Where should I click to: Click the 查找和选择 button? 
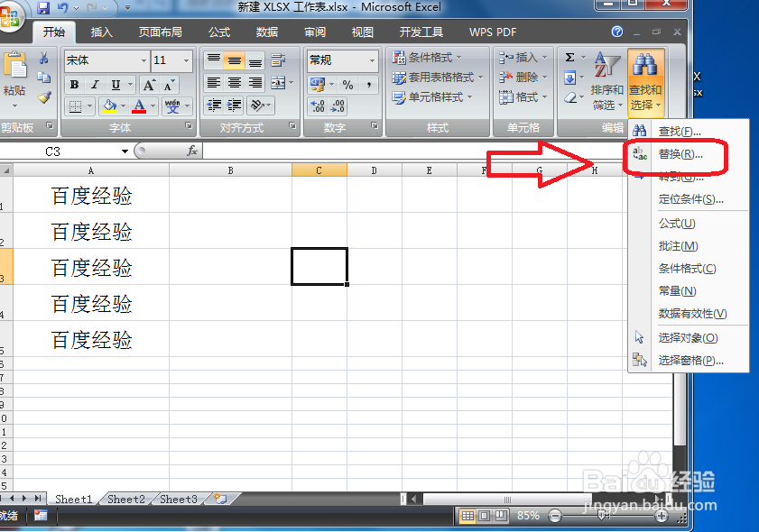click(645, 82)
